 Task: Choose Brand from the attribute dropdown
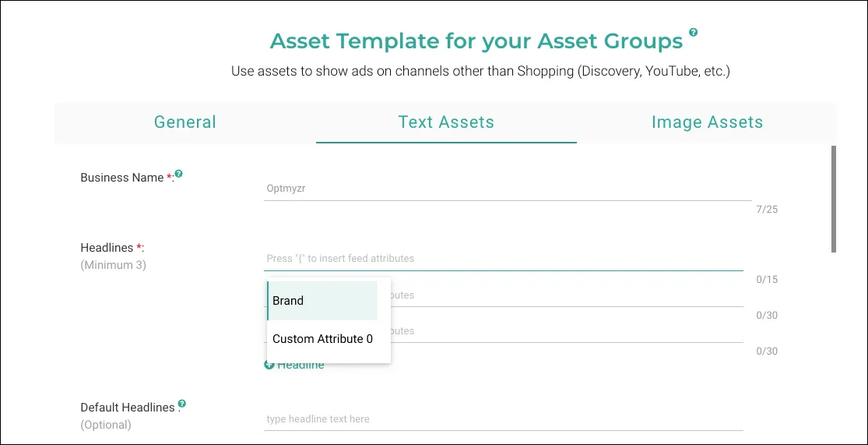322,301
